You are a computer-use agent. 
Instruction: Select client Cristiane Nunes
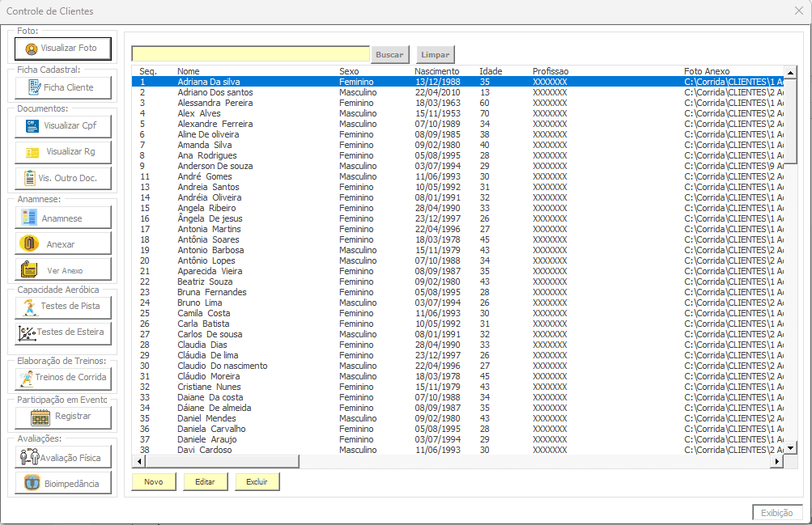click(x=457, y=387)
